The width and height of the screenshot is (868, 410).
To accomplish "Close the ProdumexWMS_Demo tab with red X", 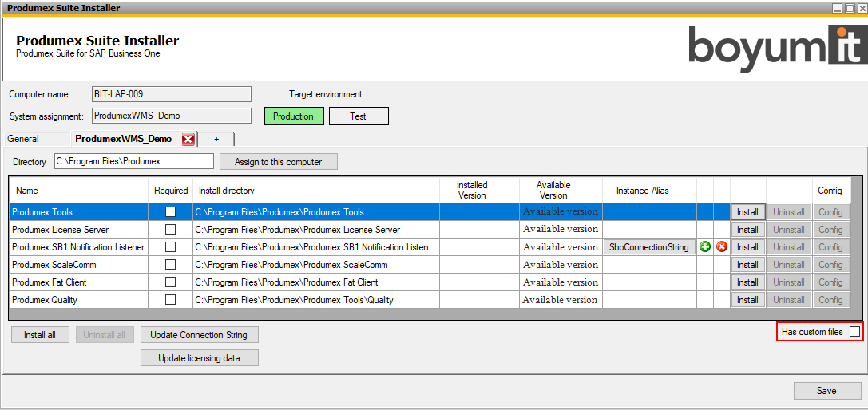I will pyautogui.click(x=188, y=140).
